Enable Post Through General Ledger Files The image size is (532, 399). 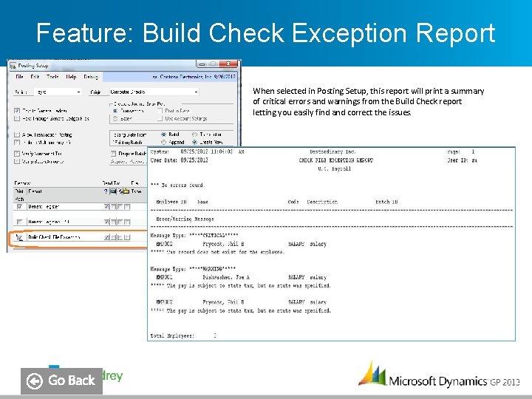point(17,118)
